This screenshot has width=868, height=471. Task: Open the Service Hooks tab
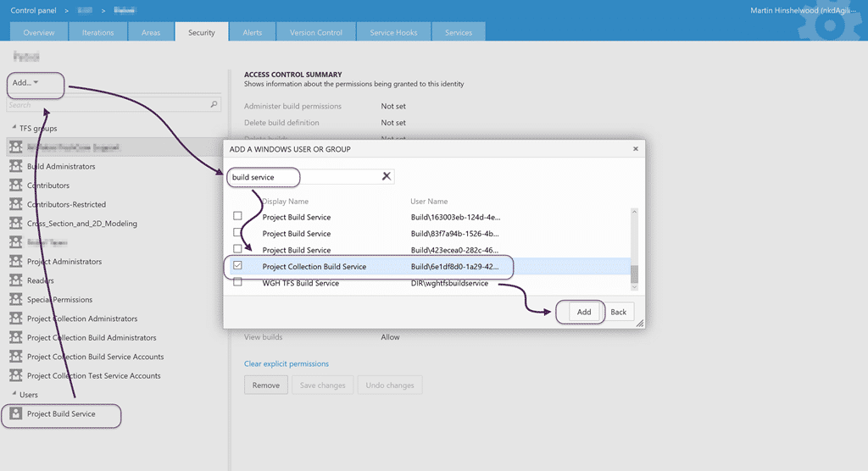[x=393, y=32]
